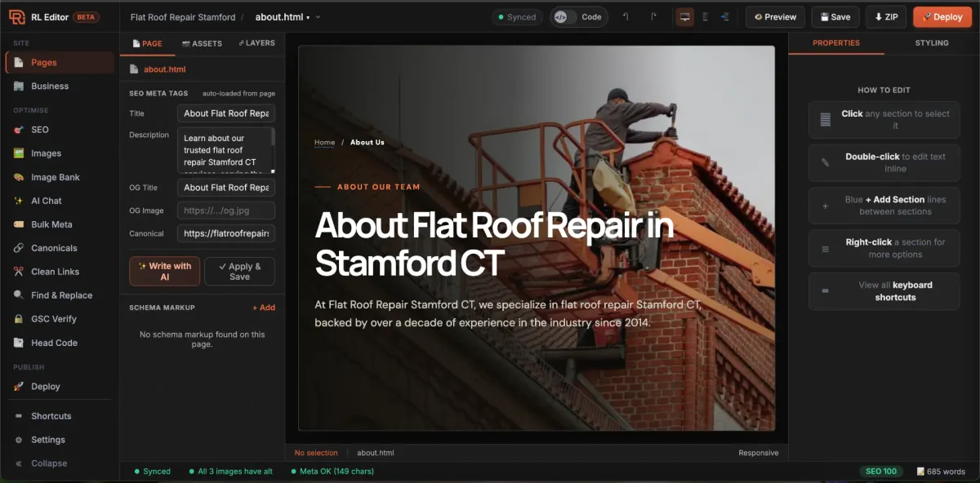This screenshot has height=483, width=980.
Task: Open the Image Bank
Action: tap(59, 177)
